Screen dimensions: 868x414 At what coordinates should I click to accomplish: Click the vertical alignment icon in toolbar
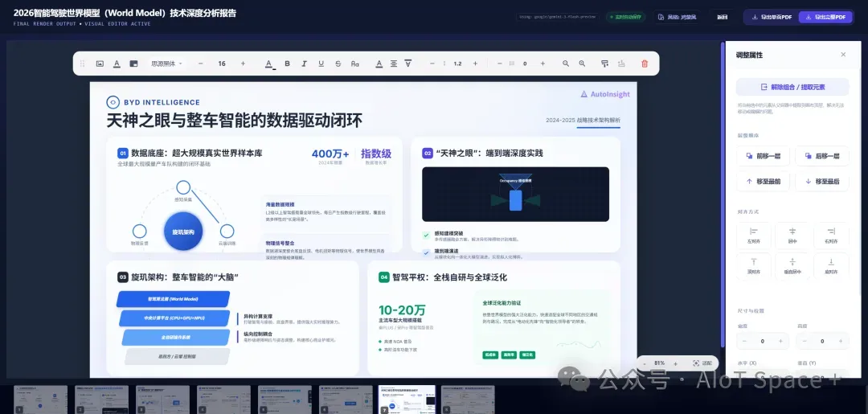click(x=408, y=64)
